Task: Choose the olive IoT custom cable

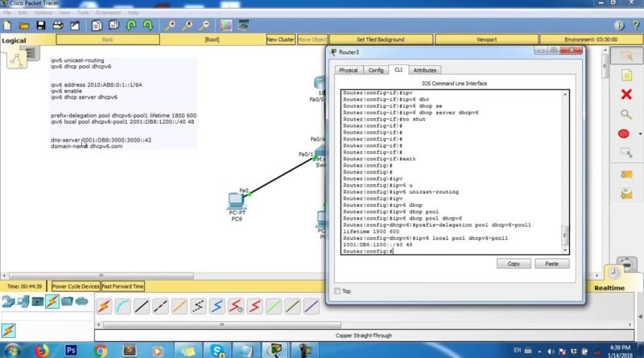Action: click(292, 307)
